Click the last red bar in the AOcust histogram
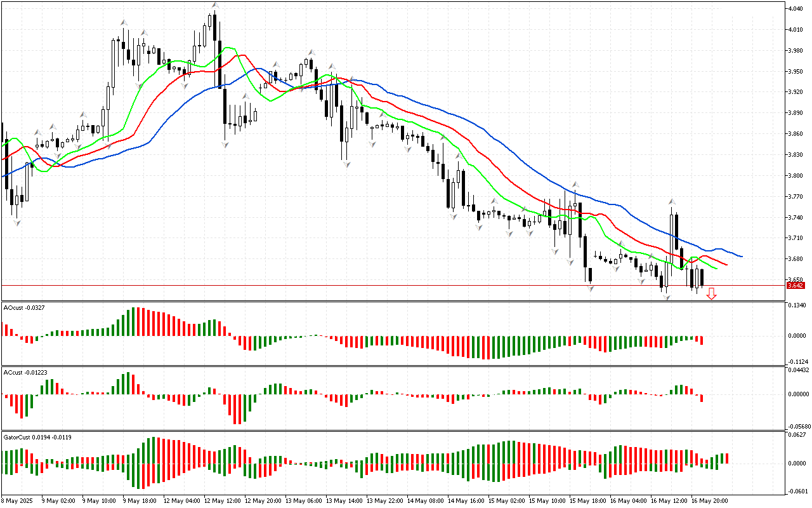Image resolution: width=812 pixels, height=508 pixels. click(702, 340)
